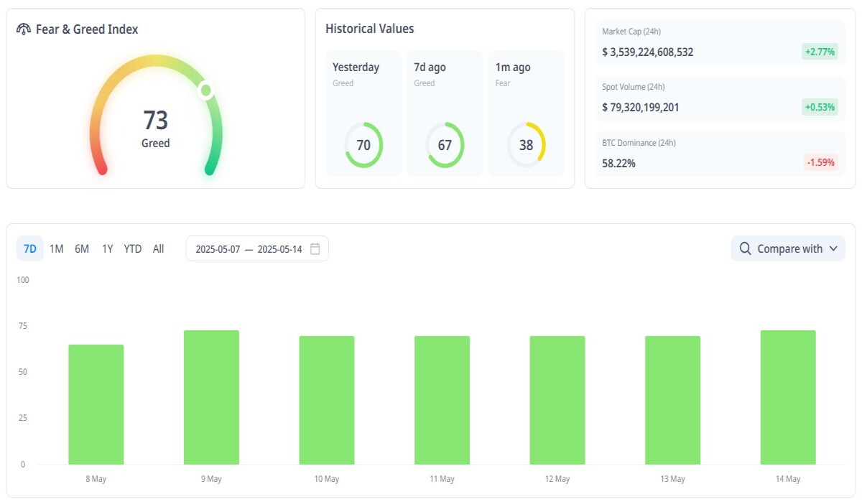This screenshot has height=504, width=862.
Task: Click the Yesterday ring showing 70
Action: coord(363,145)
